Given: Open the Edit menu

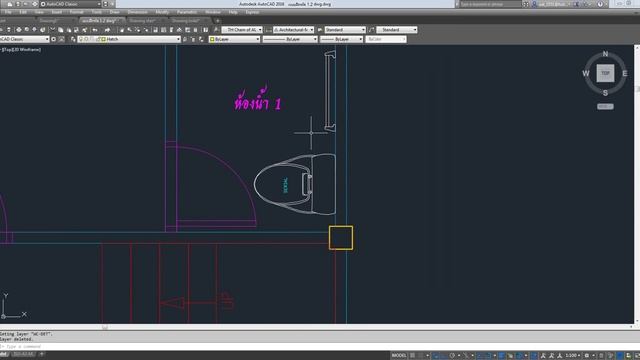Looking at the screenshot, I should [23, 12].
